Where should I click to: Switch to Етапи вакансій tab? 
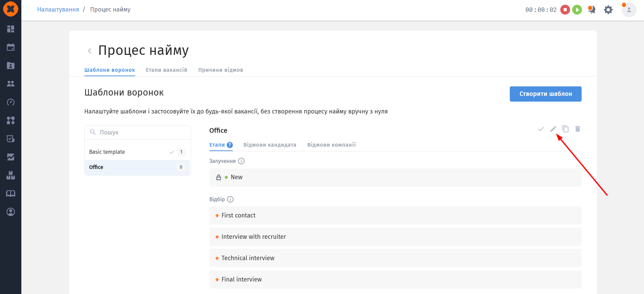166,70
